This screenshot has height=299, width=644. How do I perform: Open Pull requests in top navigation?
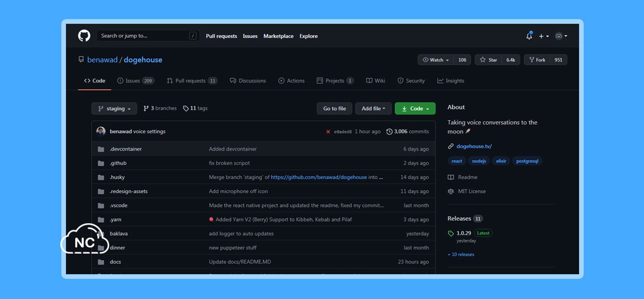pos(222,36)
